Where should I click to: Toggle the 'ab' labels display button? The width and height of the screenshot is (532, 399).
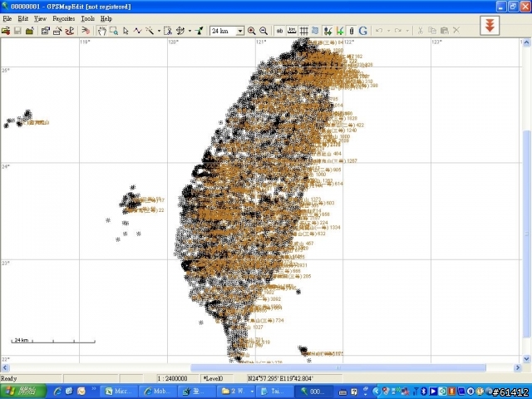pyautogui.click(x=280, y=31)
